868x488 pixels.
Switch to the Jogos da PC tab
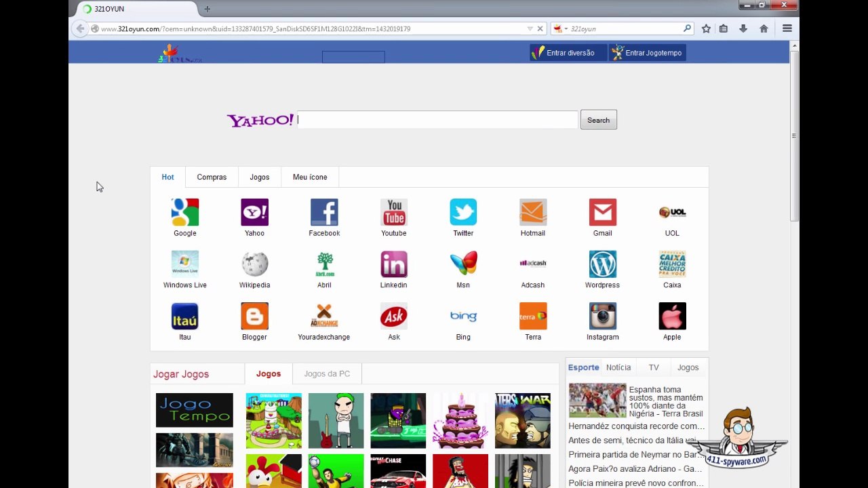327,373
